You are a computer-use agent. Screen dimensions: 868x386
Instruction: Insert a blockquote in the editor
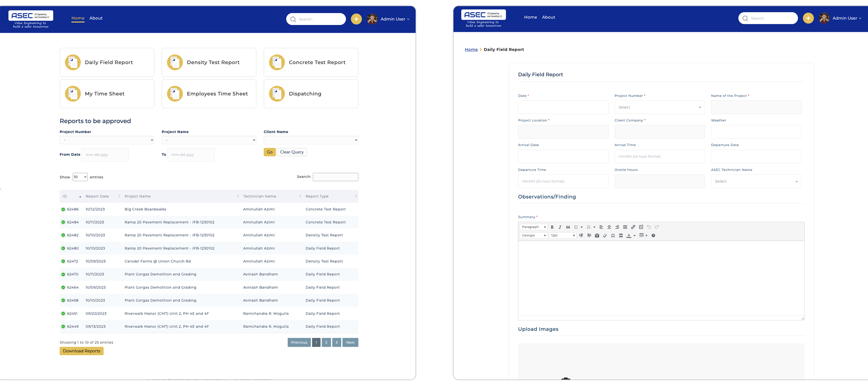568,227
